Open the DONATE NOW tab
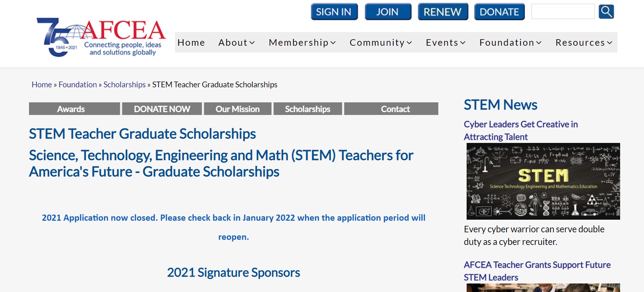 click(x=162, y=109)
